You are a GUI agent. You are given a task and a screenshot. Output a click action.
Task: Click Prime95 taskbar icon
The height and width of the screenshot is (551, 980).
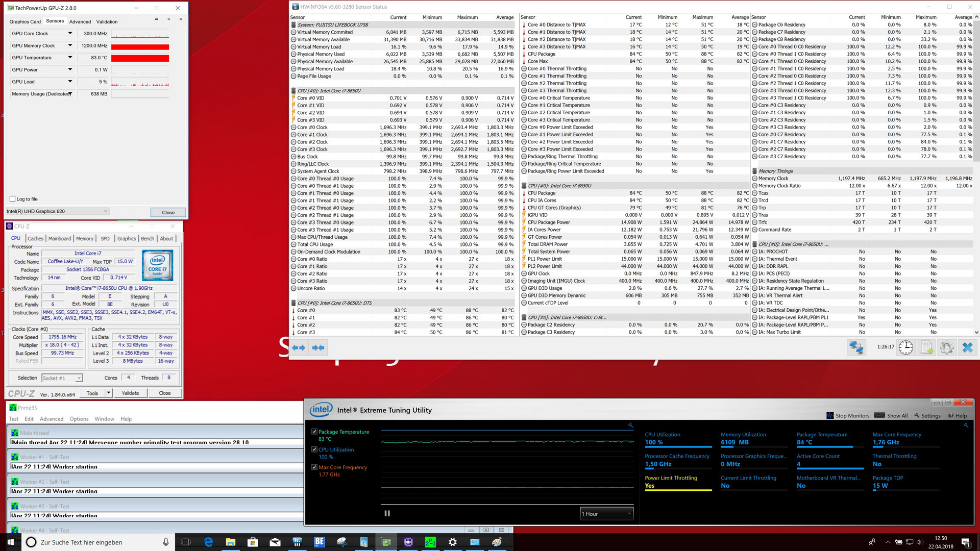430,542
